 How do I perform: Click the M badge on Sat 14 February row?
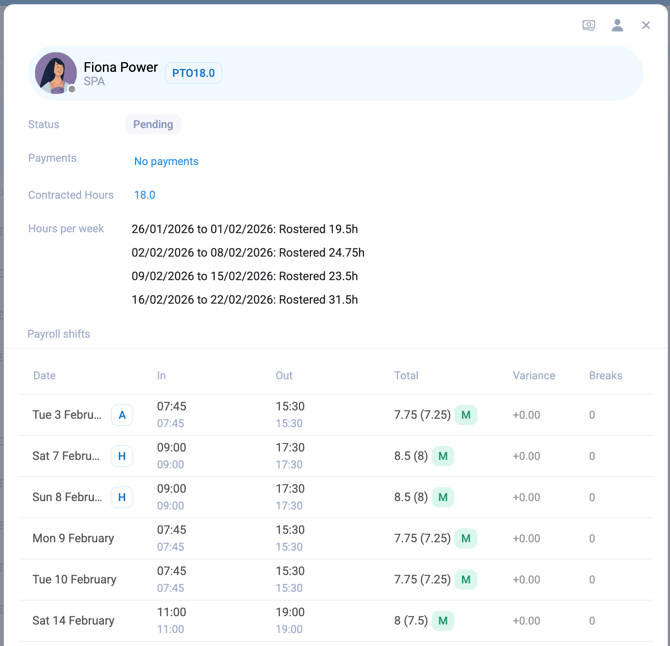(x=443, y=620)
